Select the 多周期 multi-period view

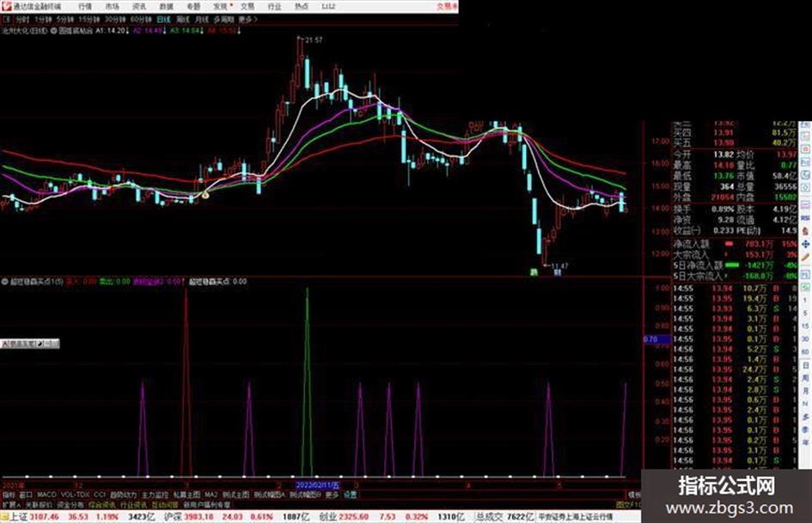[x=223, y=20]
